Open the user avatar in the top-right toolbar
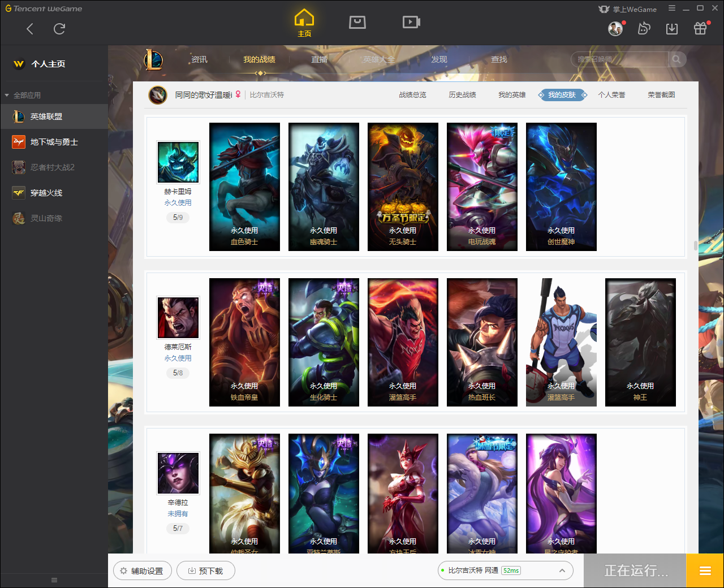The width and height of the screenshot is (724, 588). coord(615,29)
